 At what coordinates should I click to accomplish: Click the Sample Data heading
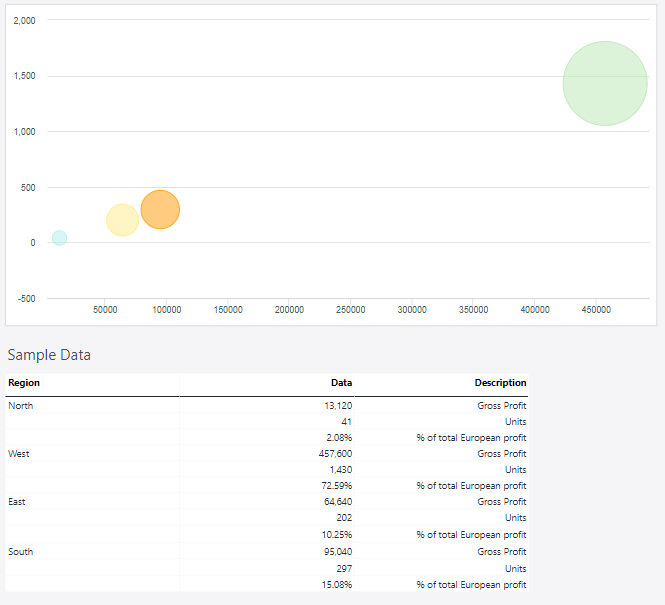click(49, 355)
